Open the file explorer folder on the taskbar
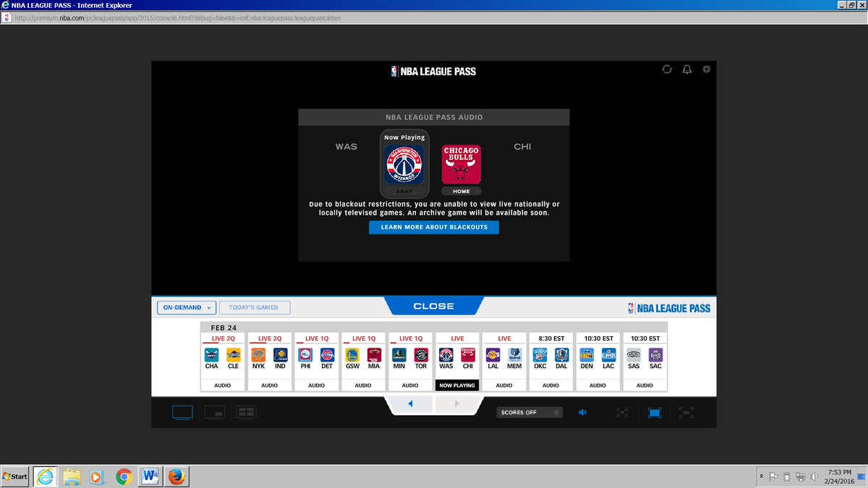The image size is (868, 488). (x=72, y=476)
